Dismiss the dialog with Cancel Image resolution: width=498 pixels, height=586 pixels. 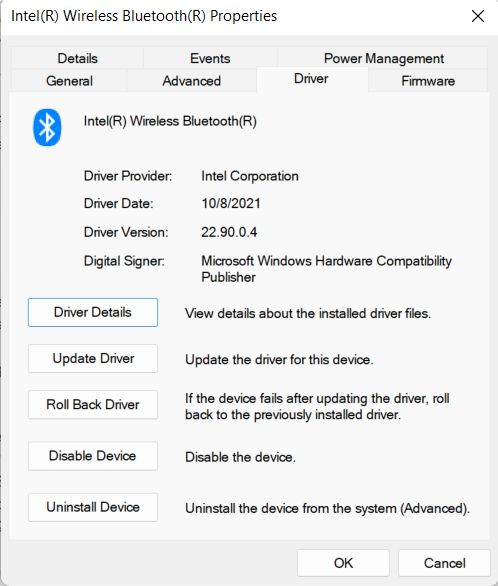(445, 563)
